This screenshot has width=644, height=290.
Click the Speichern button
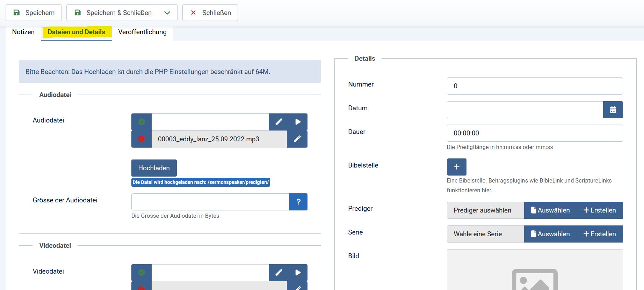click(x=34, y=13)
